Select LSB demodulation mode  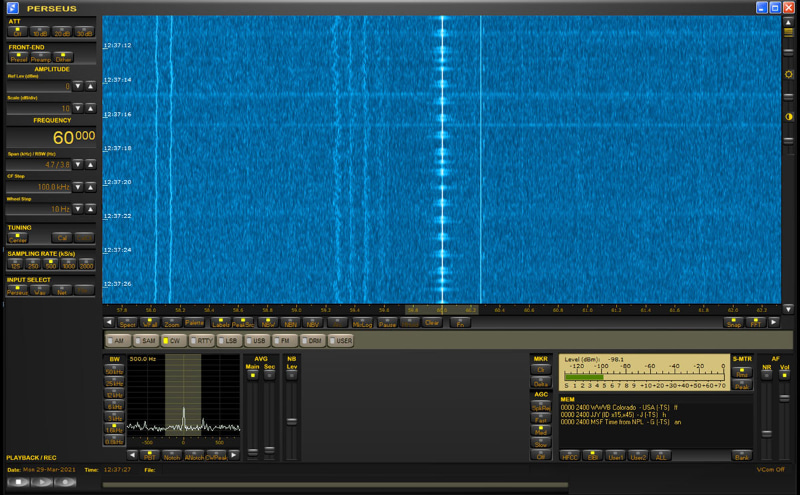[x=229, y=340]
